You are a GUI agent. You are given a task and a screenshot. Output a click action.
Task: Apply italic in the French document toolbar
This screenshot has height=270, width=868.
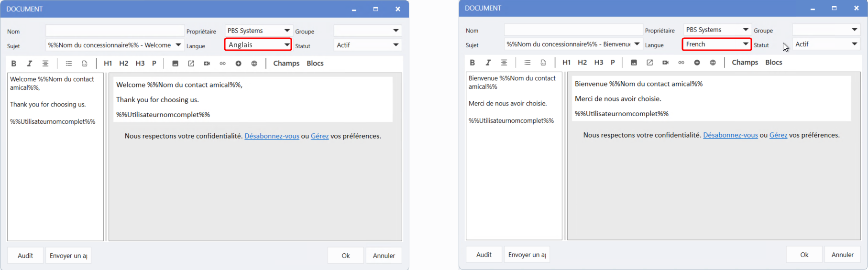[488, 63]
